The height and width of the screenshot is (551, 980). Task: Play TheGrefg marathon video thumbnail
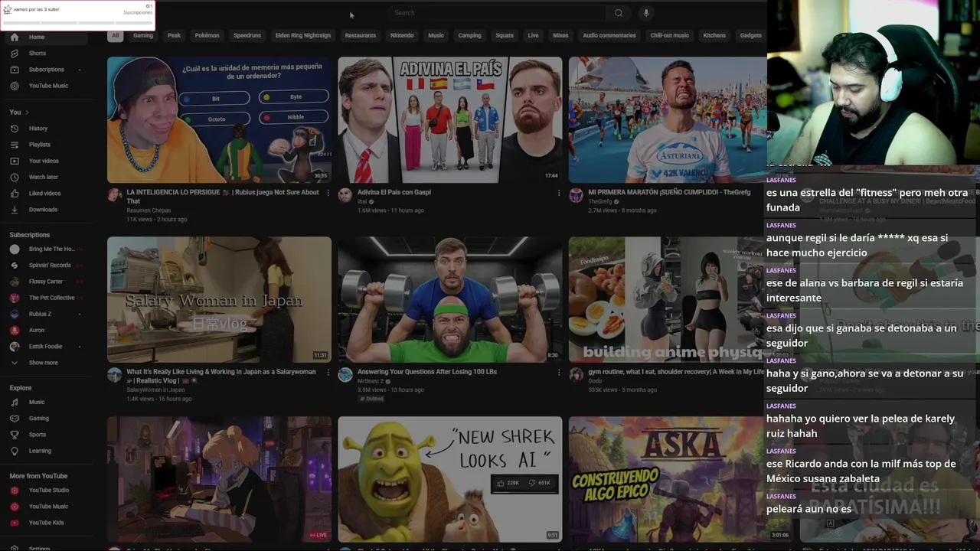(668, 119)
